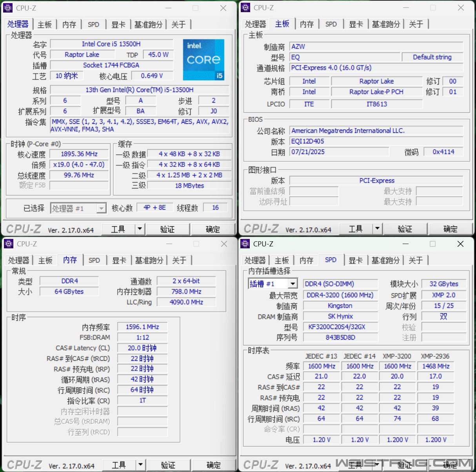This screenshot has height=472, width=476.
Task: Select 关于 tab in the memory window
Action: (179, 260)
